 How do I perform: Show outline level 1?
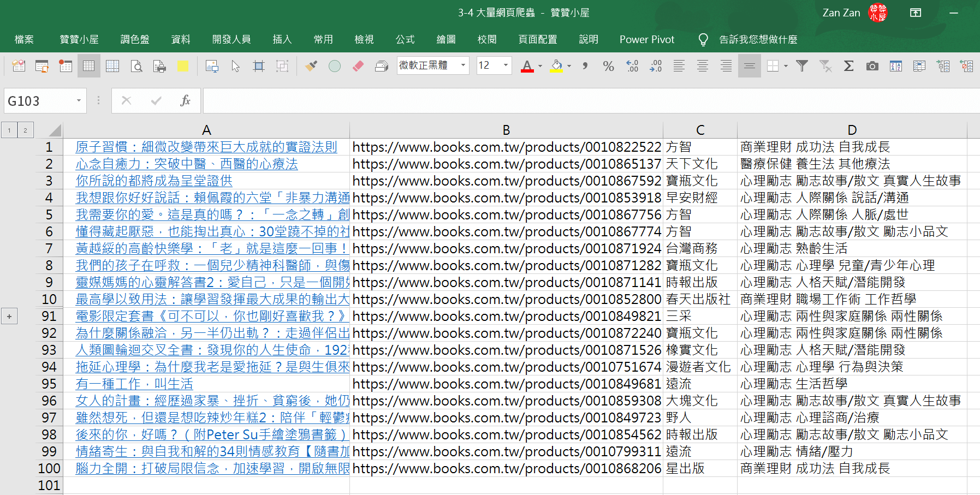(x=9, y=130)
